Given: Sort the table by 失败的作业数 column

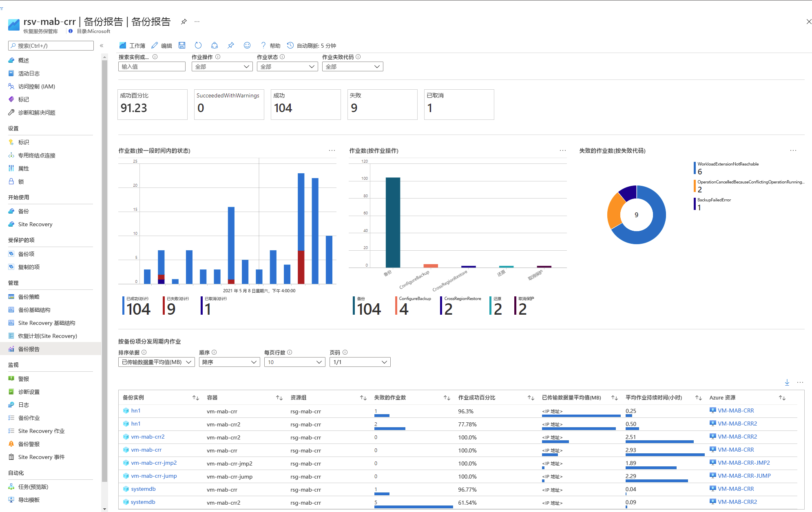Looking at the screenshot, I should (447, 397).
